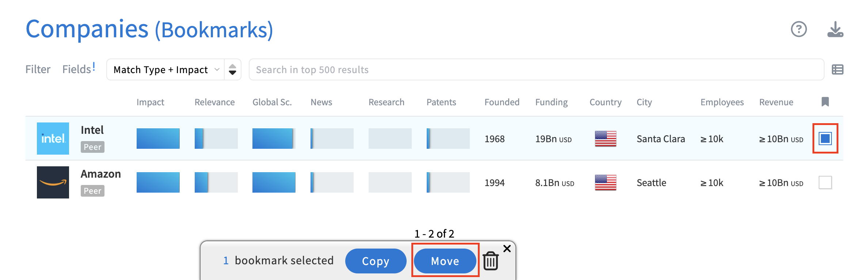Screen dimensions: 868x280
Task: Sort by the Funding column header
Action: click(x=551, y=102)
